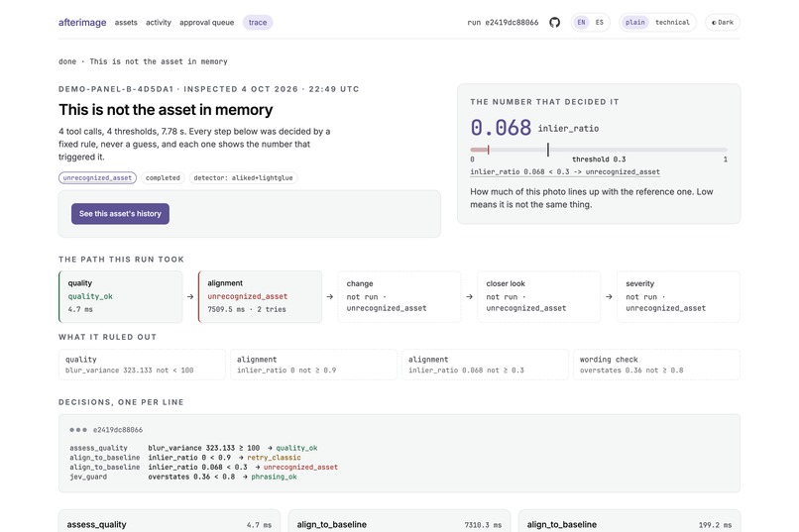799x532 pixels.
Task: Click the assess_quality decision line label
Action: pos(98,448)
